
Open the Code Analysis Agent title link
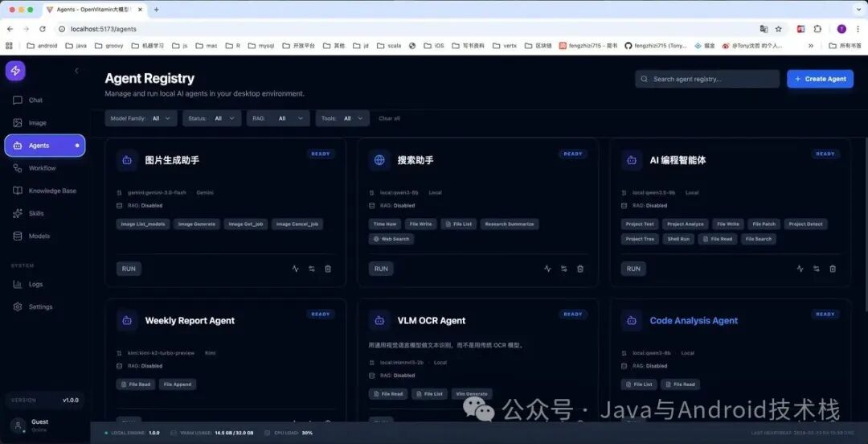[694, 320]
